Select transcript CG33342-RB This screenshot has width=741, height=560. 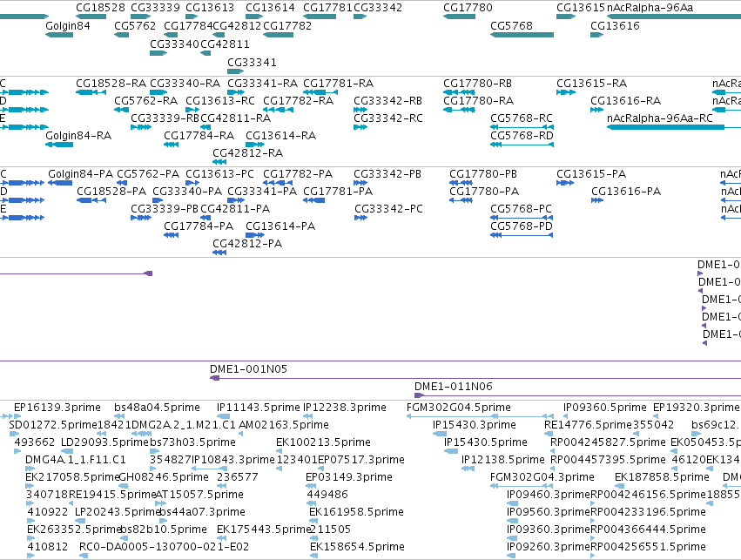tap(388, 101)
